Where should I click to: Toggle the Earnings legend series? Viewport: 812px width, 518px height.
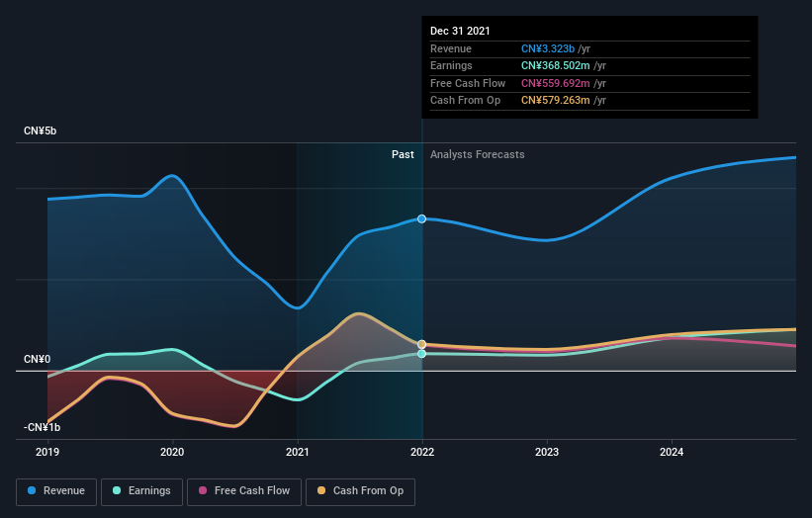pos(141,491)
